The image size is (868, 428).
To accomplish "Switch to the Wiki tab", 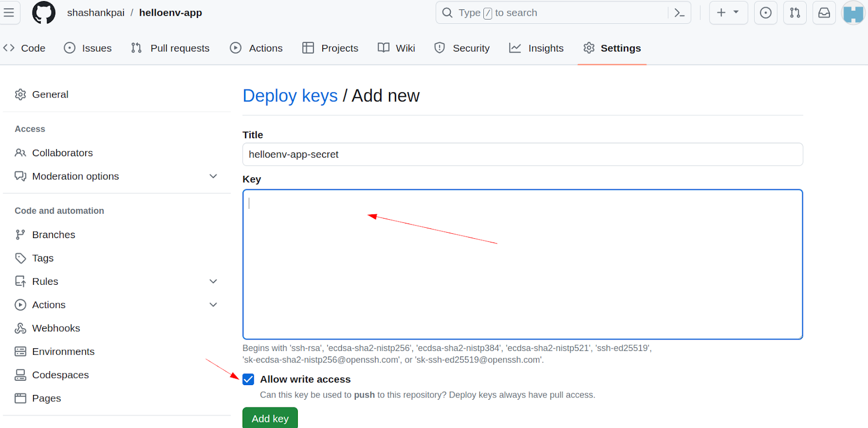I will click(x=397, y=48).
